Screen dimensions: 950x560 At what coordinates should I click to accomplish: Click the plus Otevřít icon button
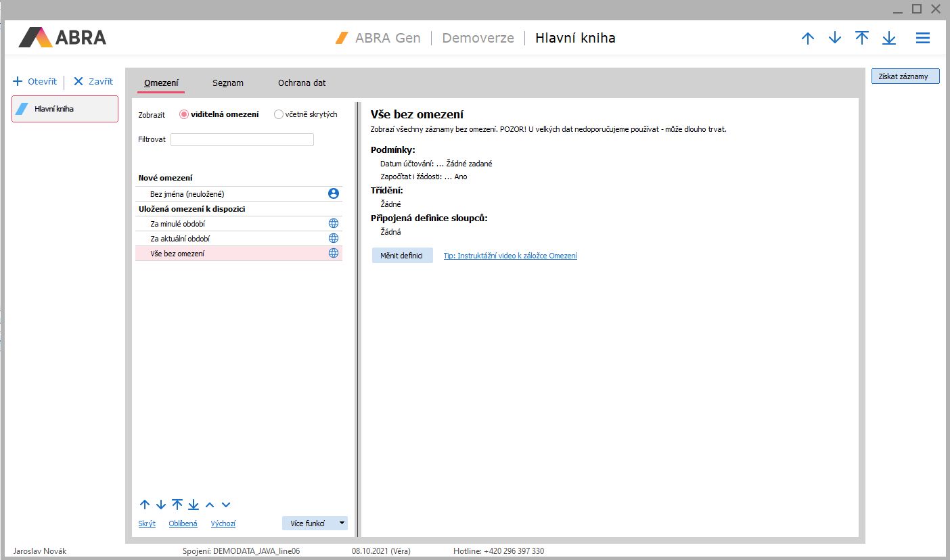(x=18, y=81)
